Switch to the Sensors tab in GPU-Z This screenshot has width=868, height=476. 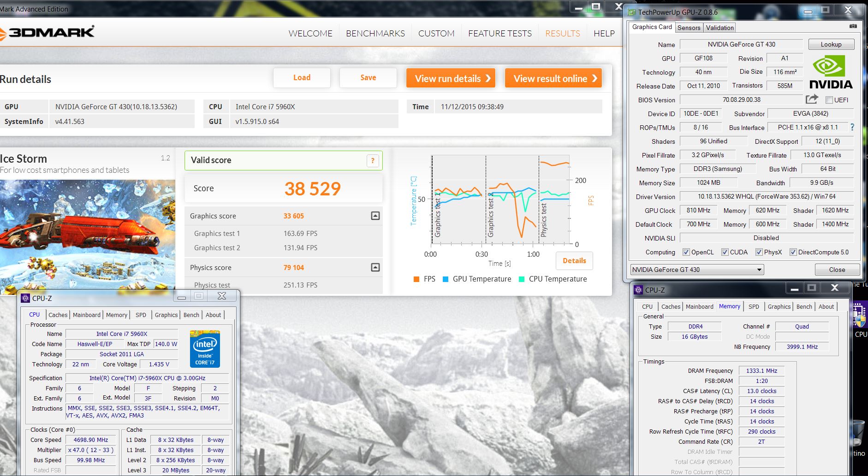pyautogui.click(x=689, y=28)
